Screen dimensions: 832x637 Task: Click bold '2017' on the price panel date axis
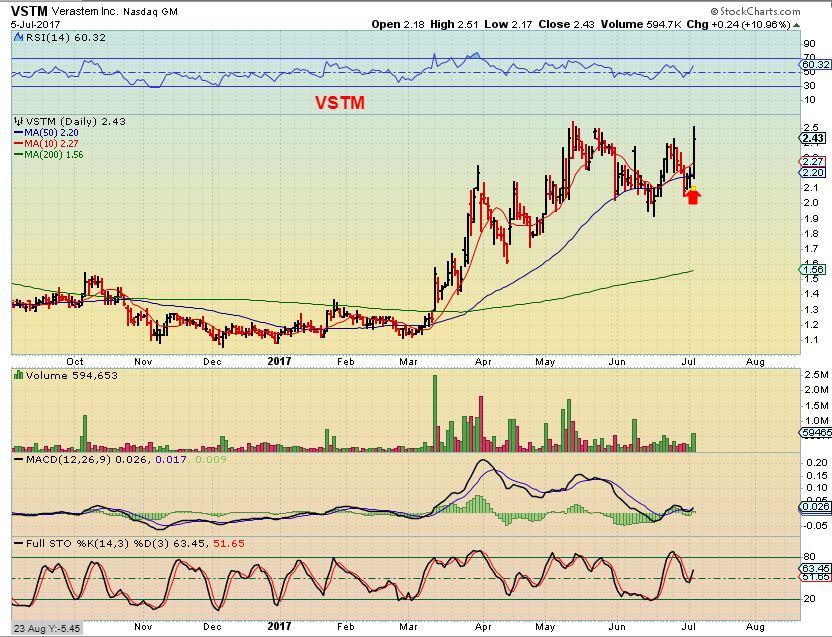click(x=279, y=361)
